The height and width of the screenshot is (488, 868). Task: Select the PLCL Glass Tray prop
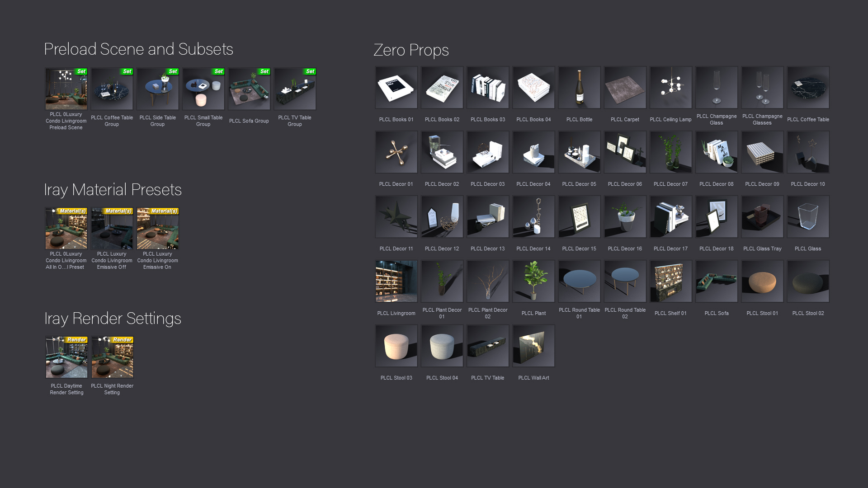[x=762, y=217]
